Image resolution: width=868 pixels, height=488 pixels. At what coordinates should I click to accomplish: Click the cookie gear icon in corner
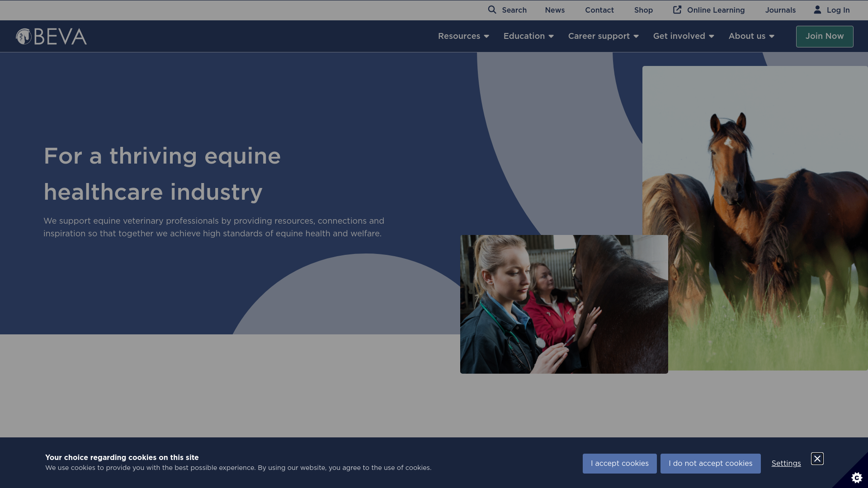857,477
